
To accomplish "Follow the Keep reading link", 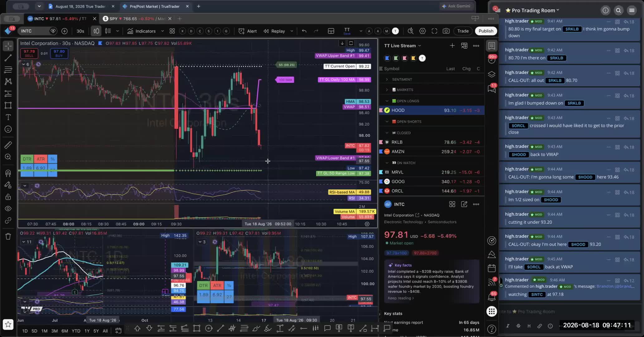I will pyautogui.click(x=401, y=298).
